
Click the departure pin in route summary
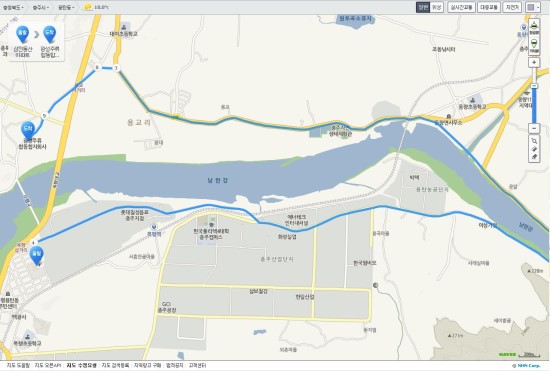22,35
